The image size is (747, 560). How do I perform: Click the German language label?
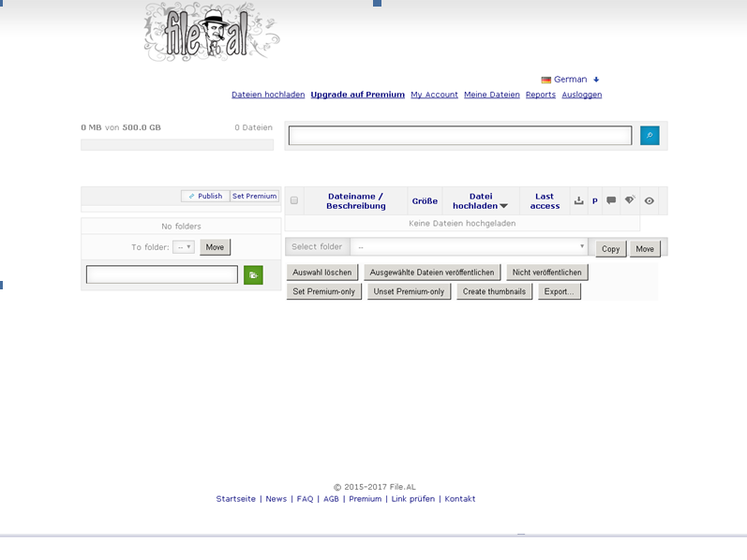coord(570,80)
